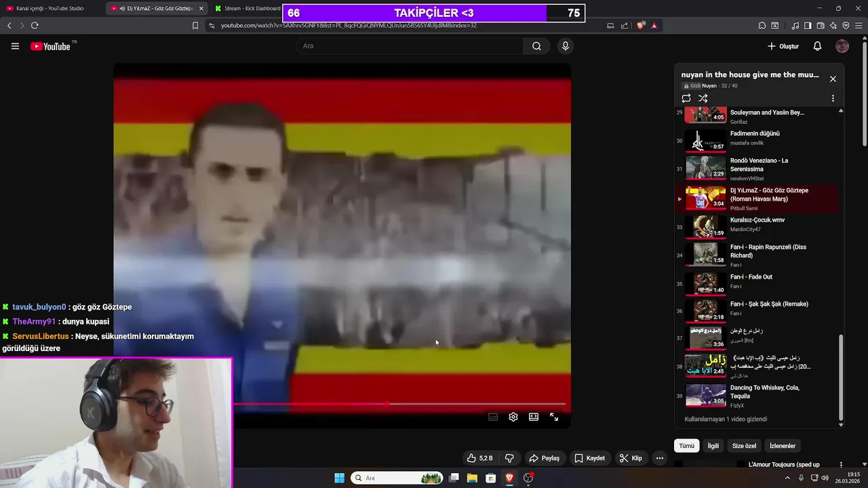Toggle playlist shuffle mode
This screenshot has width=868, height=488.
[703, 98]
